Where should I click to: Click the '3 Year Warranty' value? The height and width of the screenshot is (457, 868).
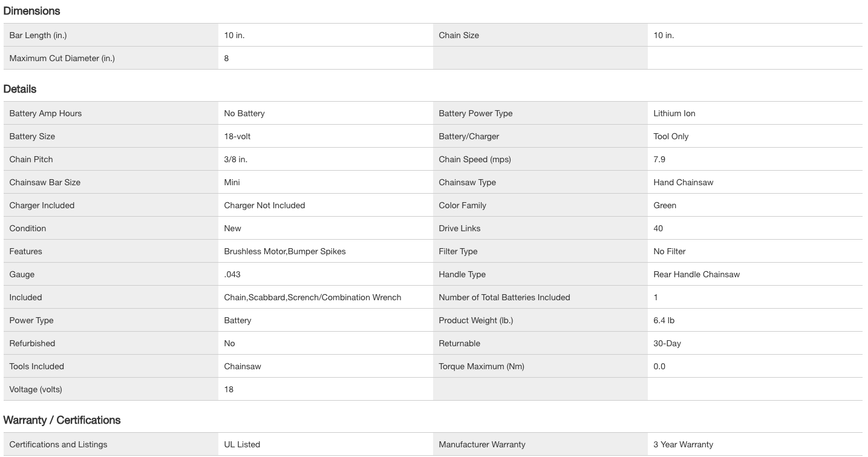[683, 444]
